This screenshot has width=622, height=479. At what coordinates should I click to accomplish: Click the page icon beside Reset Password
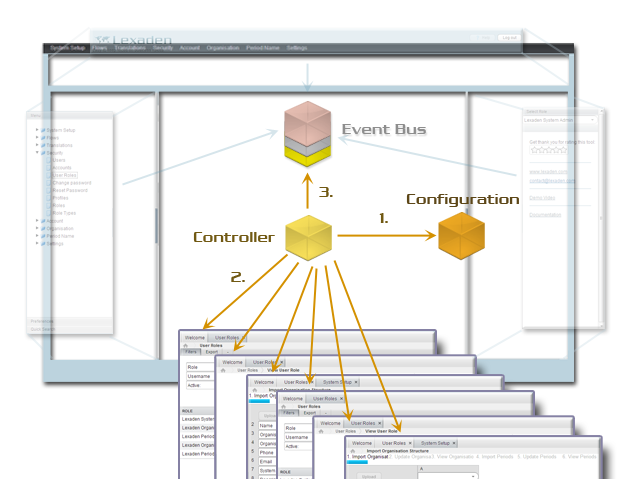[49, 190]
